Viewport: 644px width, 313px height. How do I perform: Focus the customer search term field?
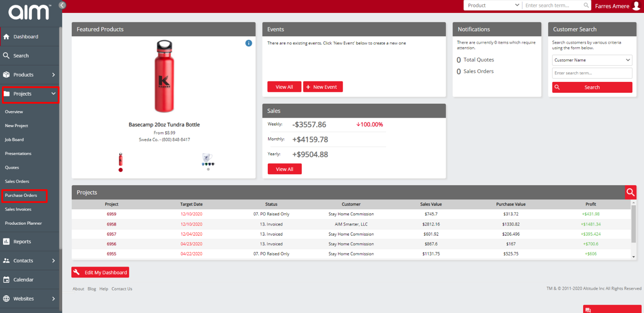pyautogui.click(x=592, y=73)
